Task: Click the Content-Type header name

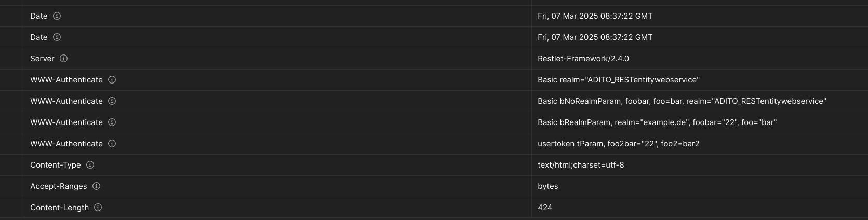Action: [x=56, y=165]
